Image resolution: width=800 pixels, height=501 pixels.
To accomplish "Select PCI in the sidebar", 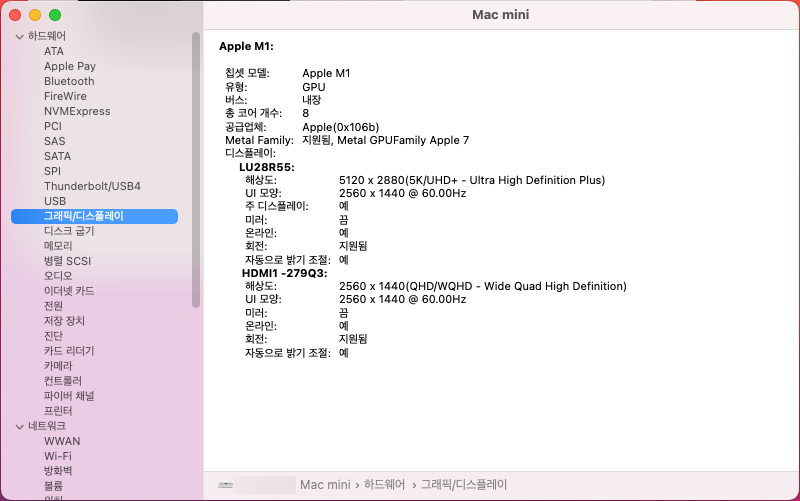I will pos(53,126).
